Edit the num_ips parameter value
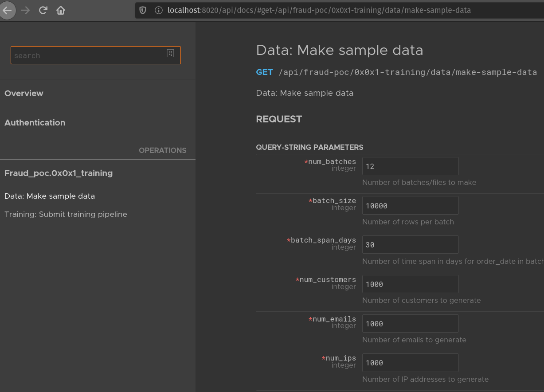Screen dimensions: 544x392 click(x=410, y=363)
